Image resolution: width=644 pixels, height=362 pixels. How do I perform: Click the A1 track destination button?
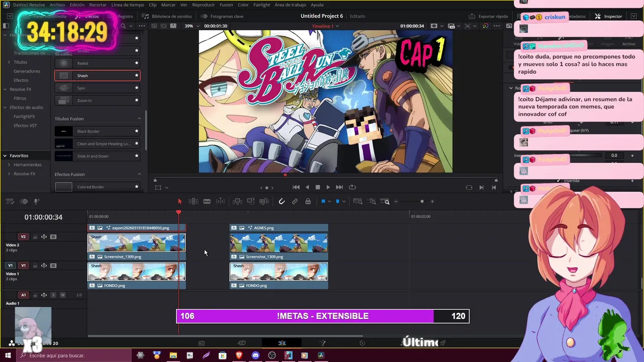[x=23, y=295]
